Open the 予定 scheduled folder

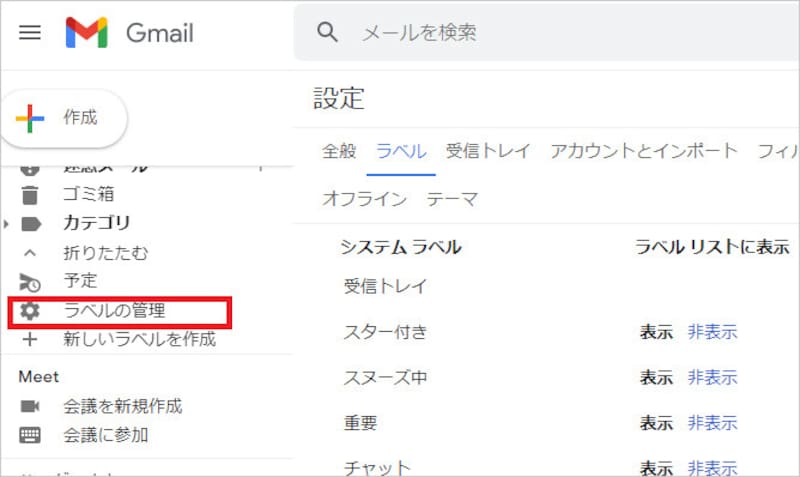(x=80, y=281)
